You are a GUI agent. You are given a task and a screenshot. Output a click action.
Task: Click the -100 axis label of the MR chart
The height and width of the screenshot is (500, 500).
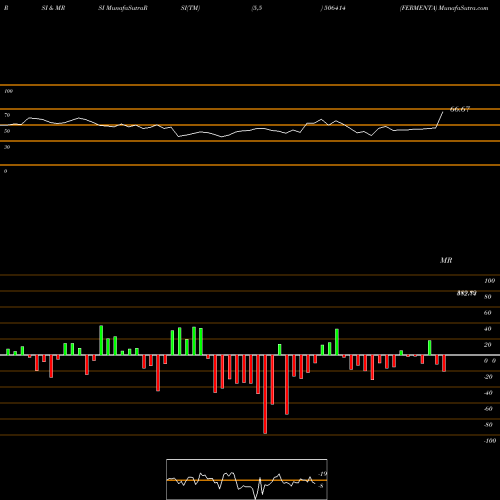(x=490, y=441)
